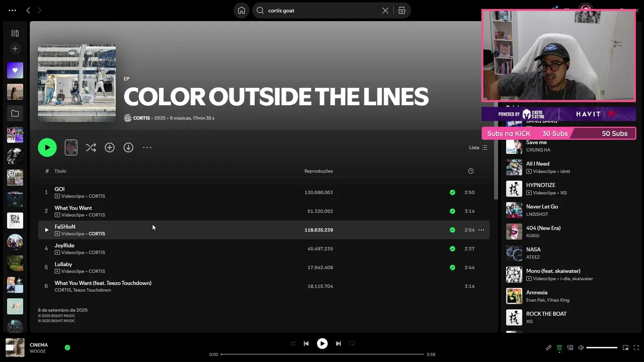
Task: Seek within the song progress bar
Action: [x=322, y=354]
